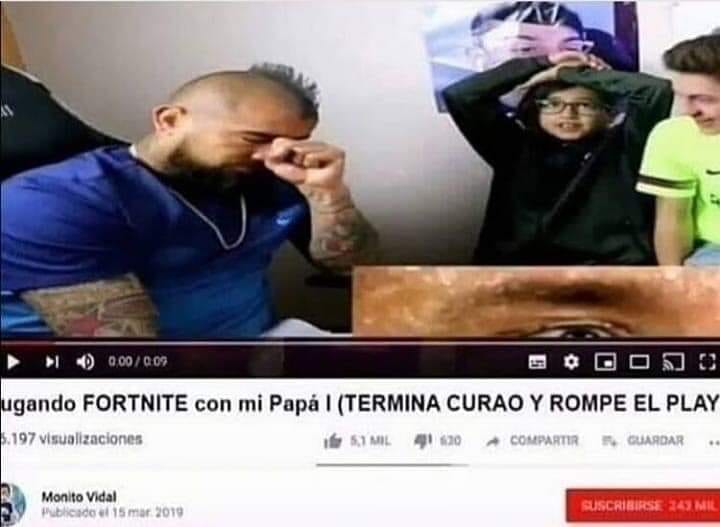Viewport: 720px width, 527px height.
Task: Switch to theater mode view
Action: click(639, 362)
